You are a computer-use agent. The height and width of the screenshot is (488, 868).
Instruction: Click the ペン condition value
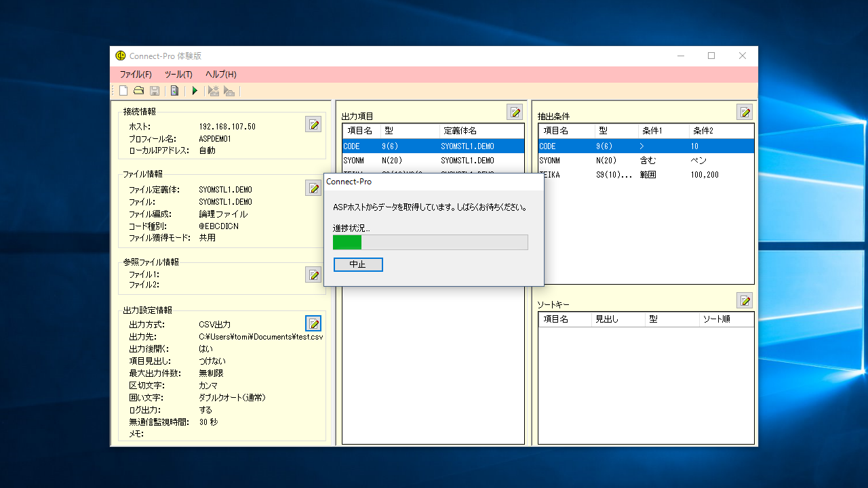tap(698, 161)
